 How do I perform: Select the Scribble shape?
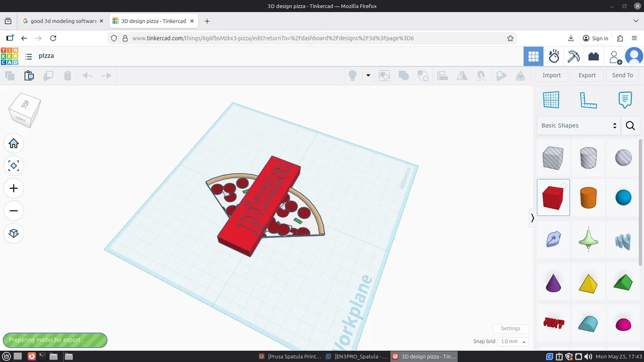(553, 239)
